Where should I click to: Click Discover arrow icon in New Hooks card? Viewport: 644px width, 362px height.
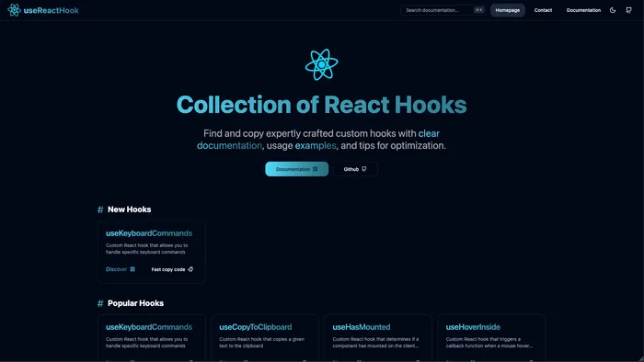click(x=132, y=269)
